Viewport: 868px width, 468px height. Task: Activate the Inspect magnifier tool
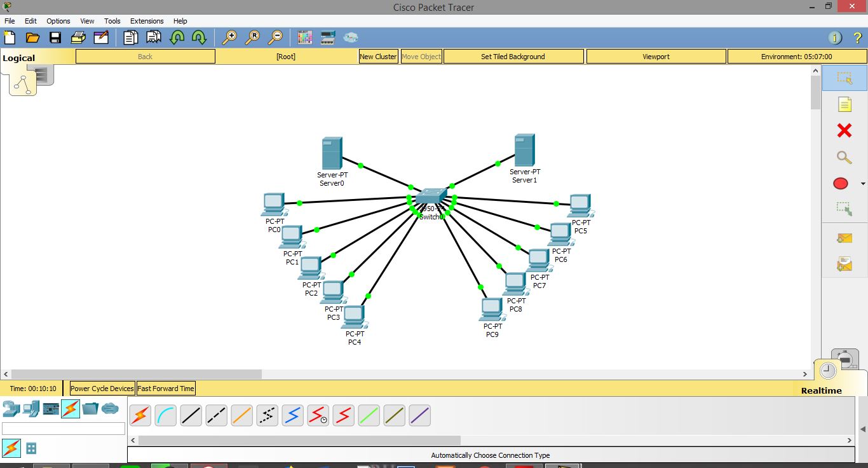point(844,157)
